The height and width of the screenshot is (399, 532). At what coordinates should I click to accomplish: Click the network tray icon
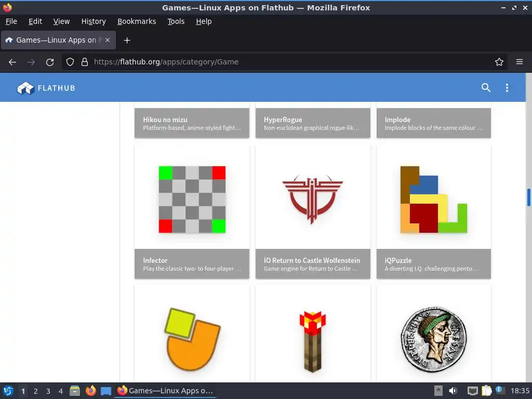tap(472, 391)
